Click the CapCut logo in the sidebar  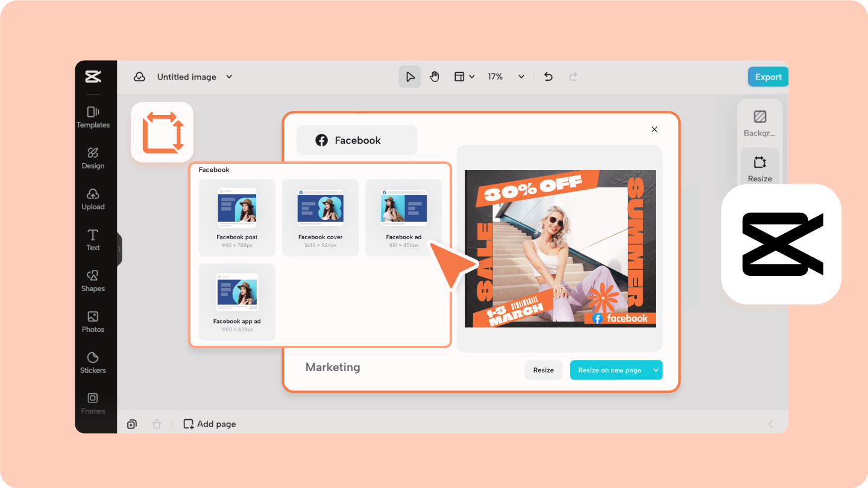[93, 77]
